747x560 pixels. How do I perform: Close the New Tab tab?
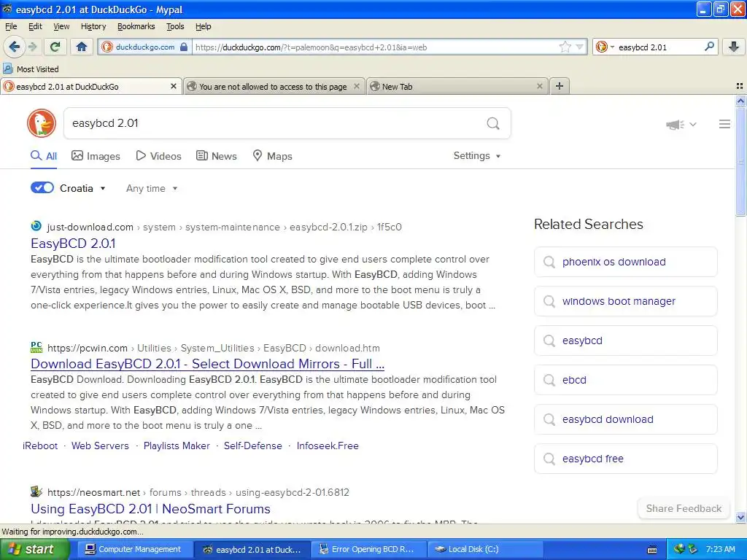(x=539, y=86)
